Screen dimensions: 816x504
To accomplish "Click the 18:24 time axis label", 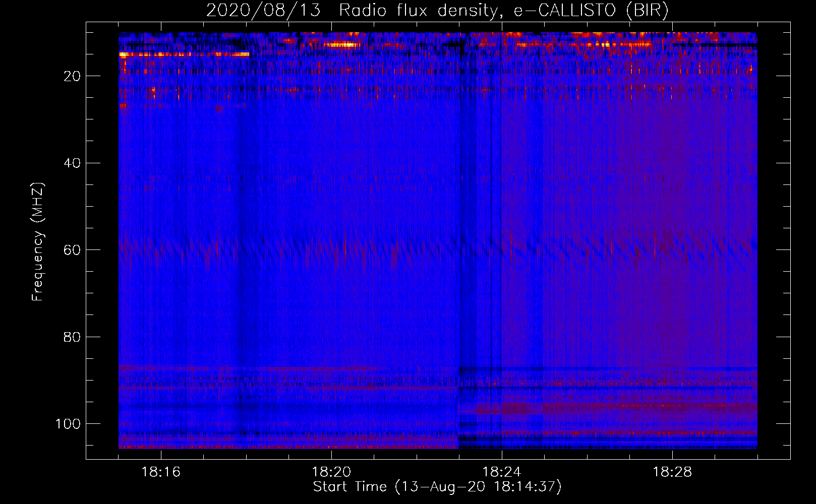I will coord(502,472).
